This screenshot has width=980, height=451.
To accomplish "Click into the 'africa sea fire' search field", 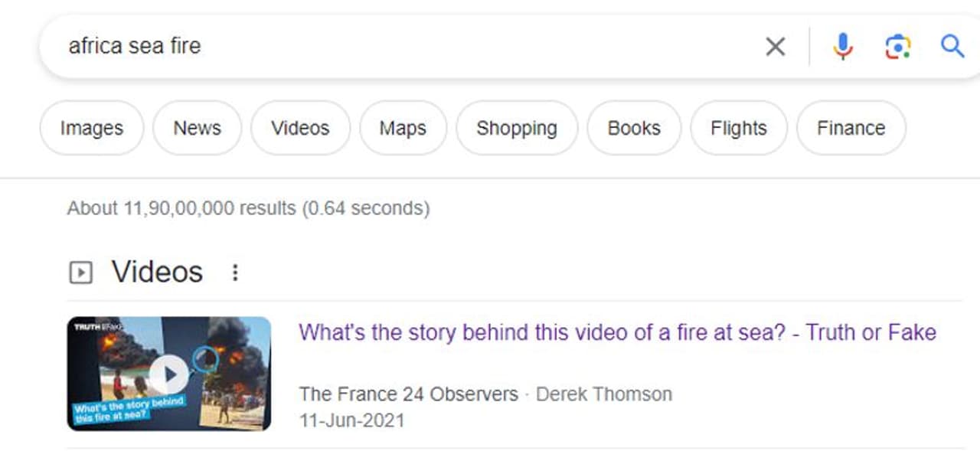I will [383, 46].
